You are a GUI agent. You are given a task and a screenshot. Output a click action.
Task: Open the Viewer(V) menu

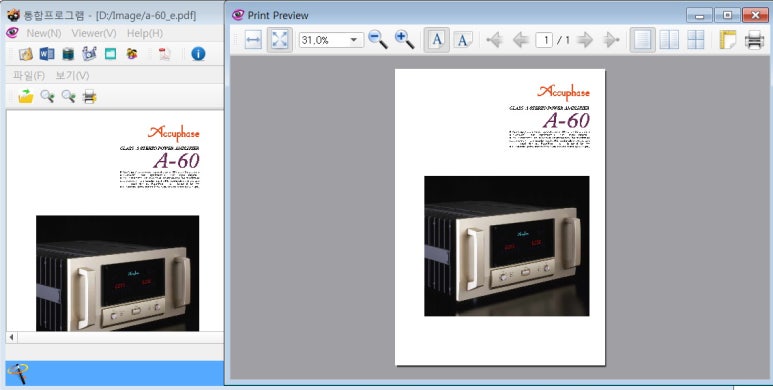94,33
